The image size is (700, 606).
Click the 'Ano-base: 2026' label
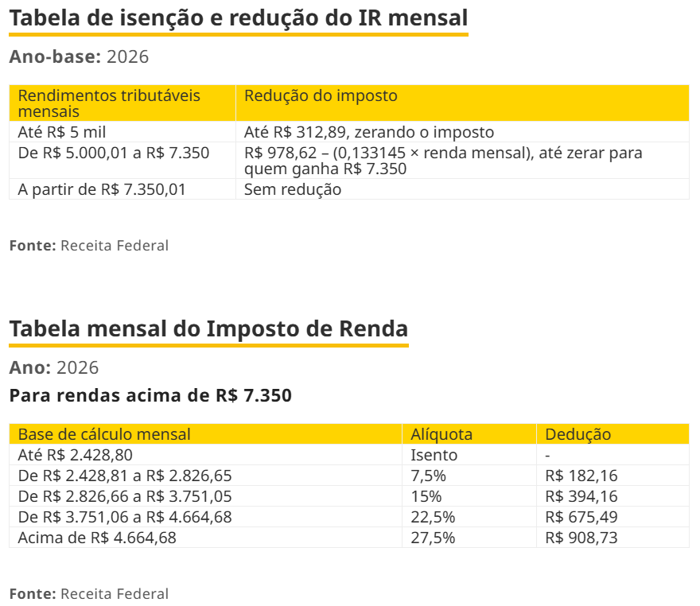click(79, 56)
